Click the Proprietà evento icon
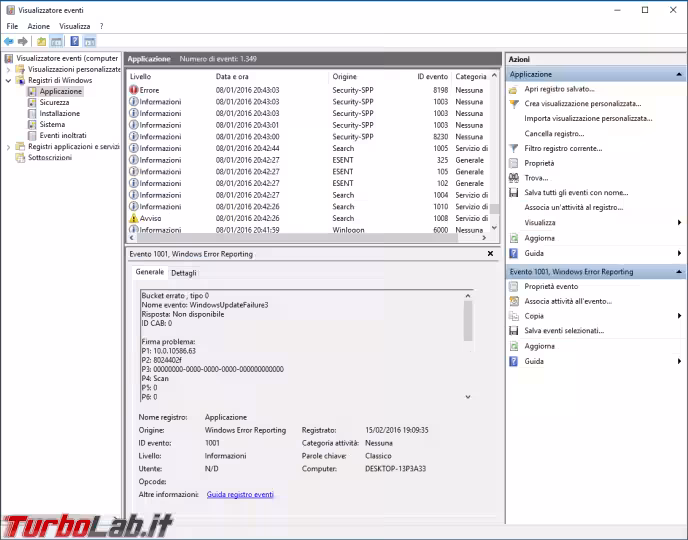This screenshot has width=688, height=540. click(513, 286)
